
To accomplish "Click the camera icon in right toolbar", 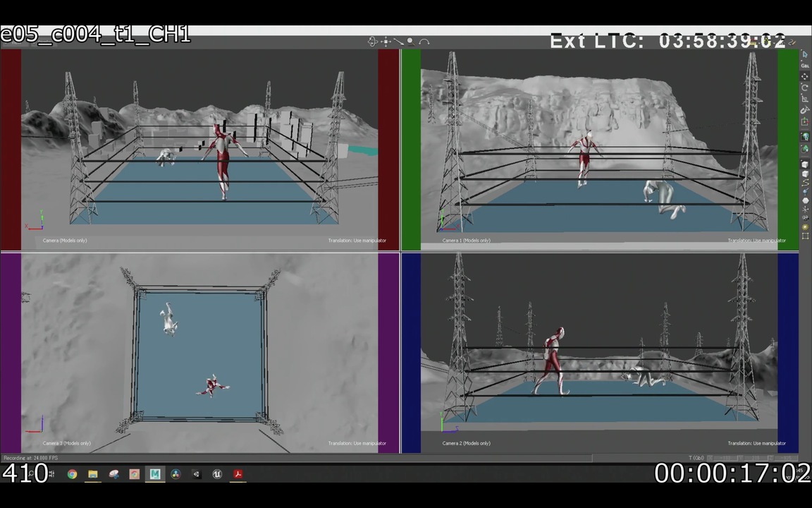I will pyautogui.click(x=805, y=218).
